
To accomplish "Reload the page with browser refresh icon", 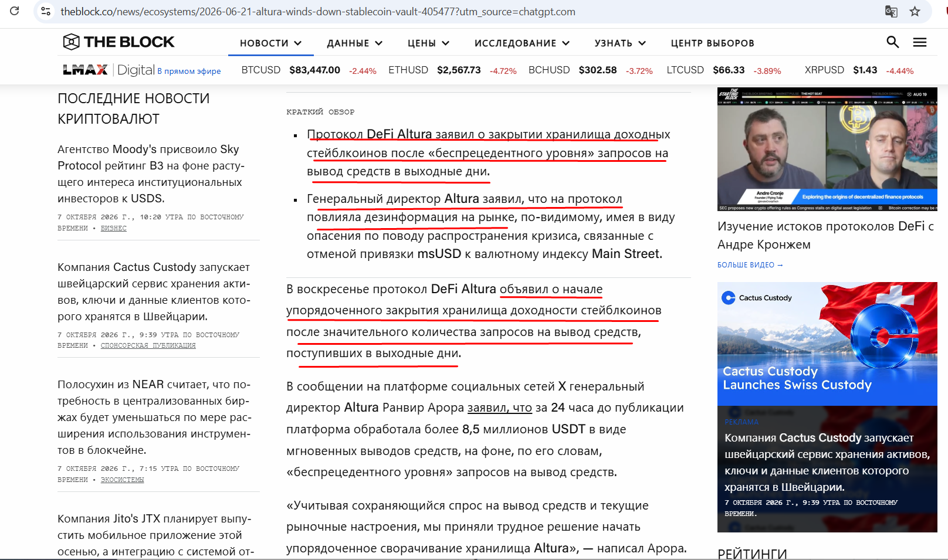I will 15,11.
